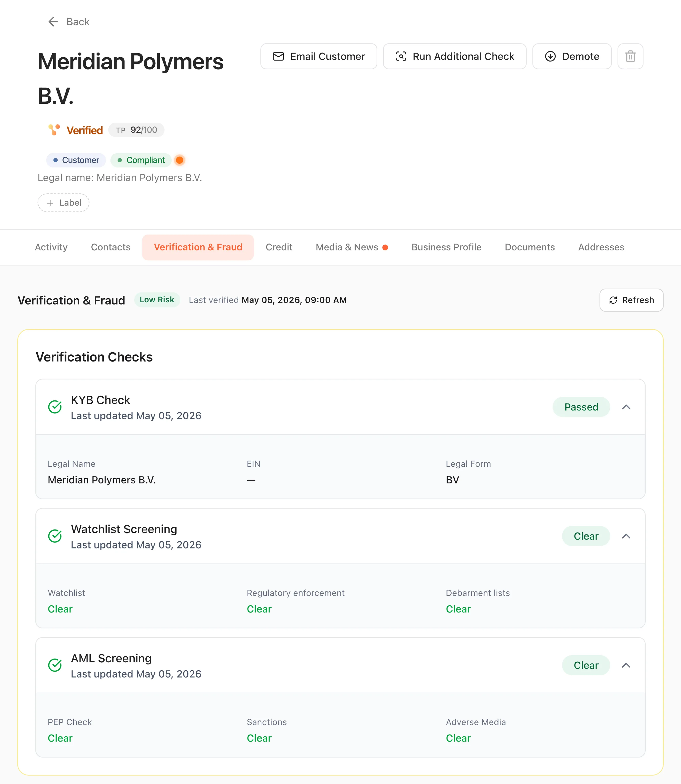Refresh the verification results
Screen dimensions: 681x784
pyautogui.click(x=631, y=300)
